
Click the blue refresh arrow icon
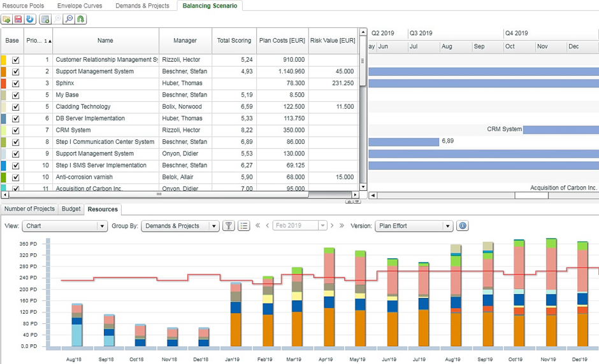coord(30,20)
